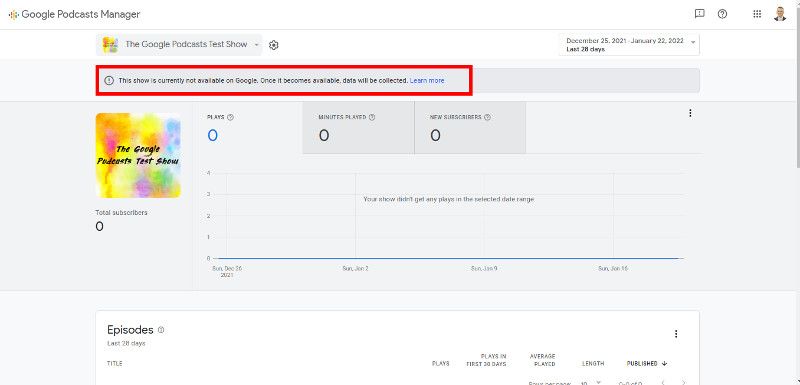Click the Google Podcasts Manager logo
Viewport: 800px width, 385px height.
(74, 14)
